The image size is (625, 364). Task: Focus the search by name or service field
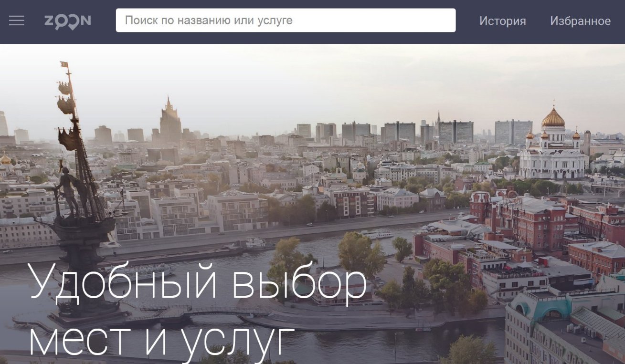(x=286, y=21)
